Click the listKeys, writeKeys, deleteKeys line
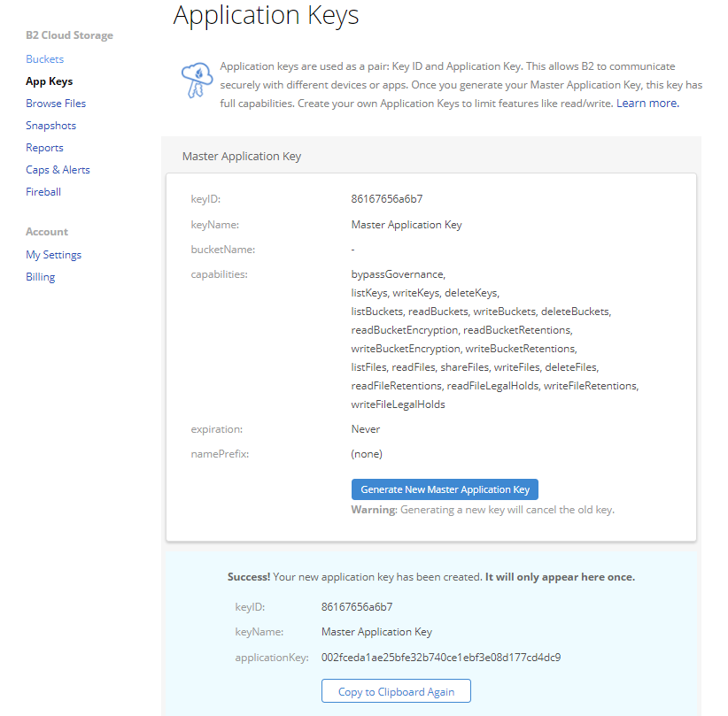Image resolution: width=728 pixels, height=716 pixels. 425,293
